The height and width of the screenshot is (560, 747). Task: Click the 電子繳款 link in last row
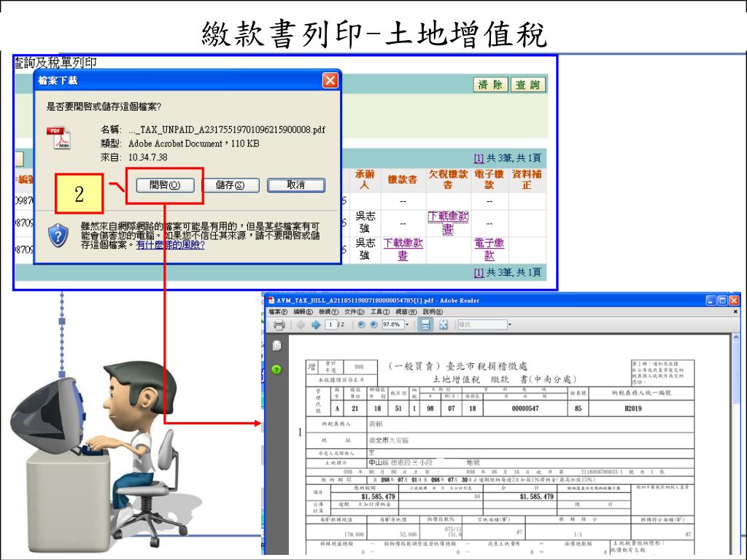[x=489, y=249]
